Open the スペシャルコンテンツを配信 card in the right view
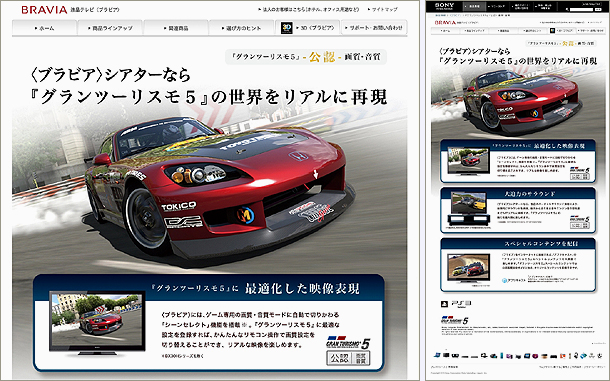The height and width of the screenshot is (381, 610). pos(518,265)
